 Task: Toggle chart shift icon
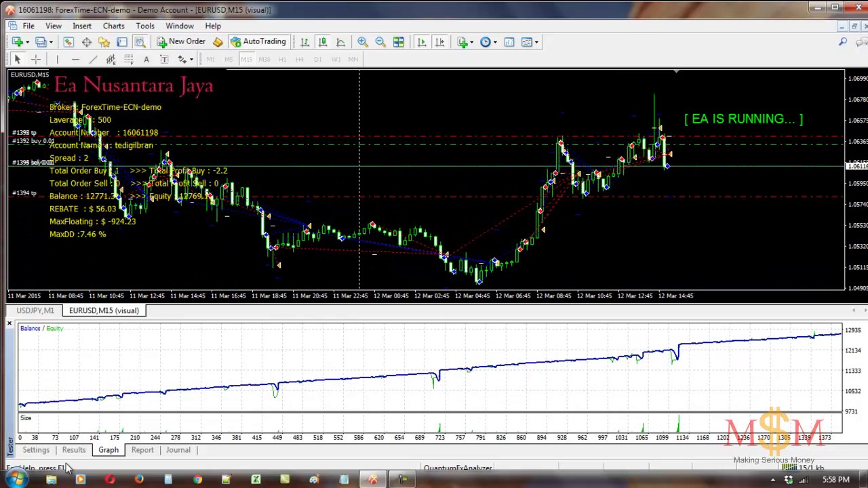[x=439, y=42]
